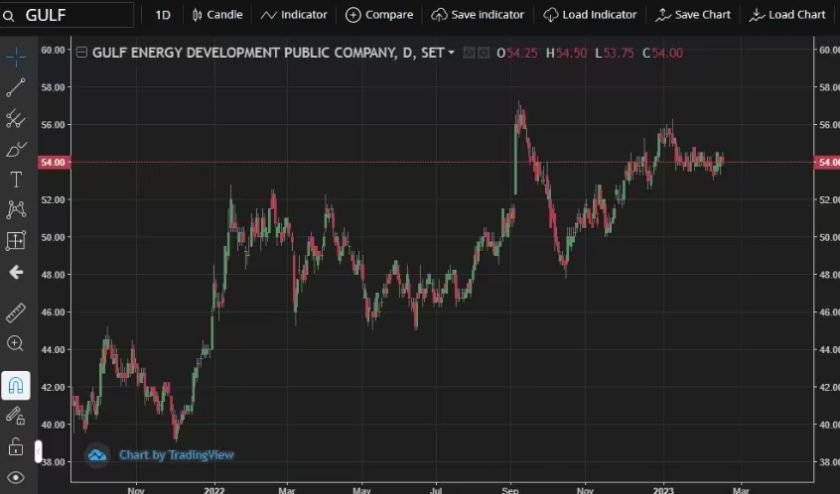
Task: Click the Save indicator cloud upload icon
Action: pos(439,16)
